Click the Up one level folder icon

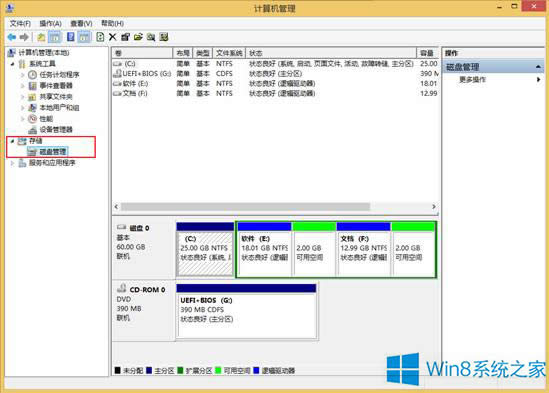click(x=41, y=37)
